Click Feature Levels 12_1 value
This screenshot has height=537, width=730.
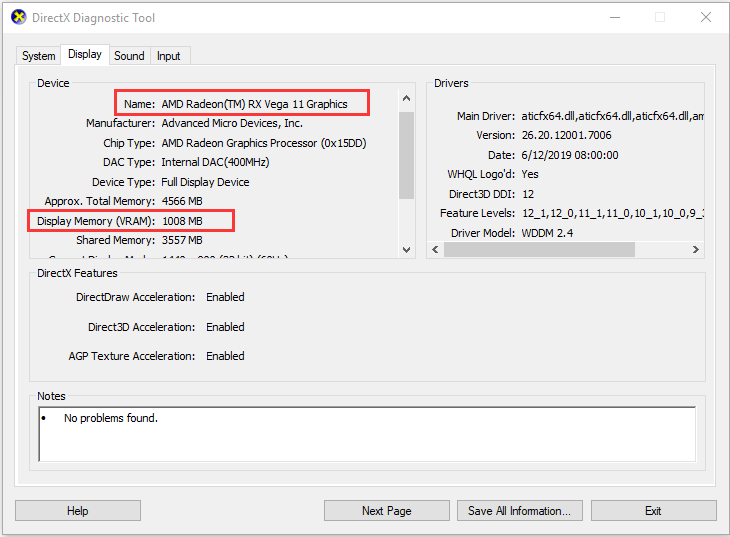(x=612, y=213)
